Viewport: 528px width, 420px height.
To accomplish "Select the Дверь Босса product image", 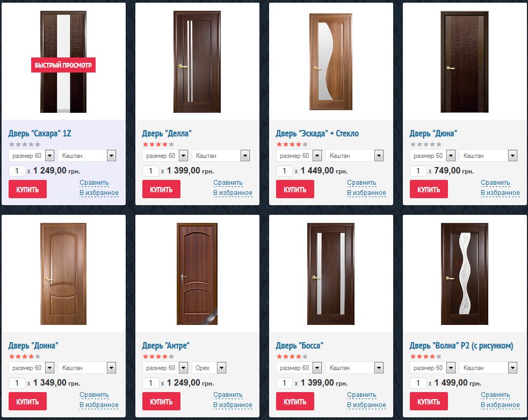I will pos(331,274).
